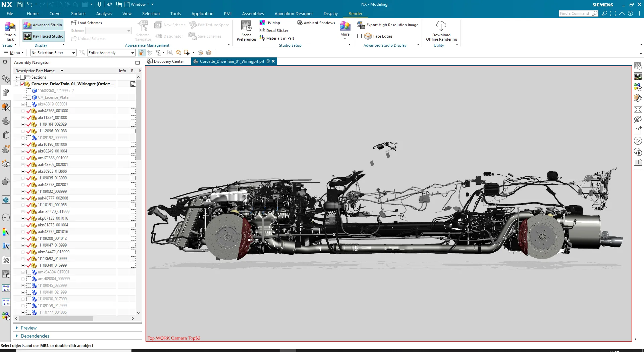Open the Entire Assembly scope dropdown
Screen dimensions: 644x352
point(132,53)
